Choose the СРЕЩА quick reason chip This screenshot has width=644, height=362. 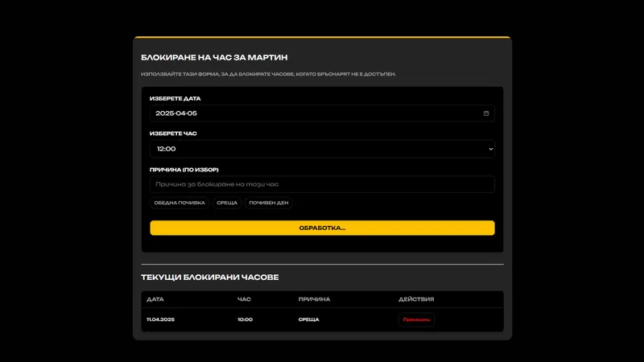click(x=227, y=203)
